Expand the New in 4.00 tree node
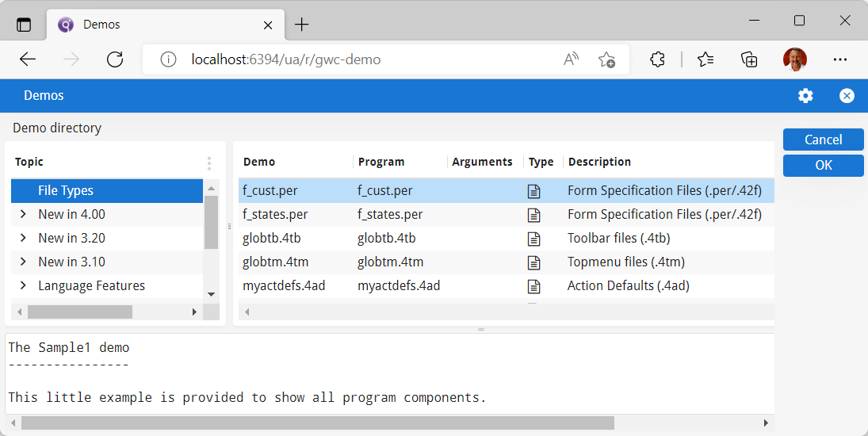 click(x=23, y=215)
